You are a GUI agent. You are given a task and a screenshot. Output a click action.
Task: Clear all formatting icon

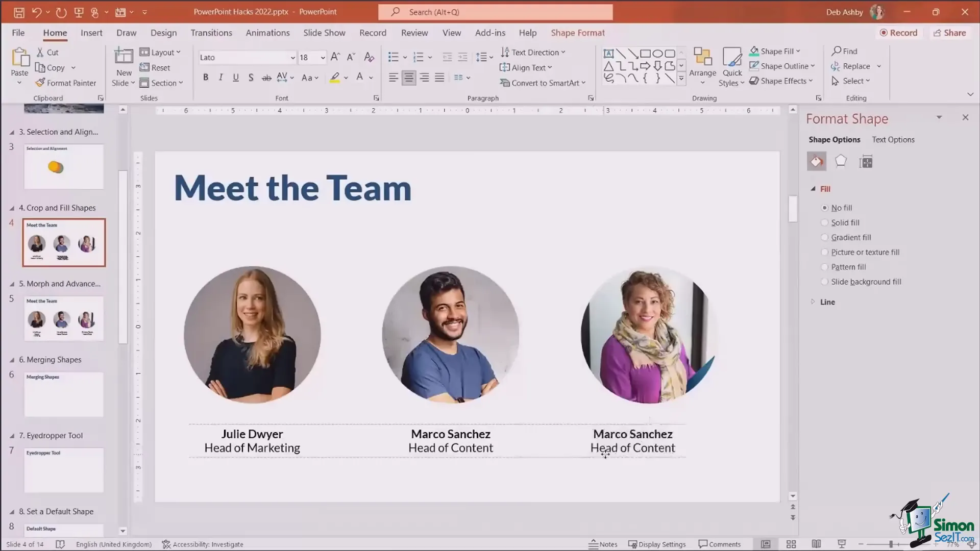click(369, 57)
